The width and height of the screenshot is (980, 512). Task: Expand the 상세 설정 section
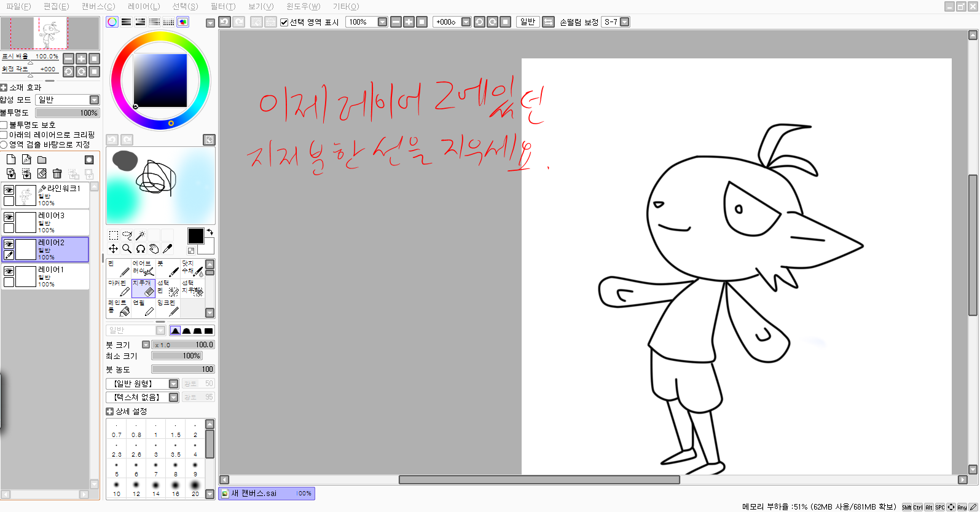pyautogui.click(x=109, y=411)
